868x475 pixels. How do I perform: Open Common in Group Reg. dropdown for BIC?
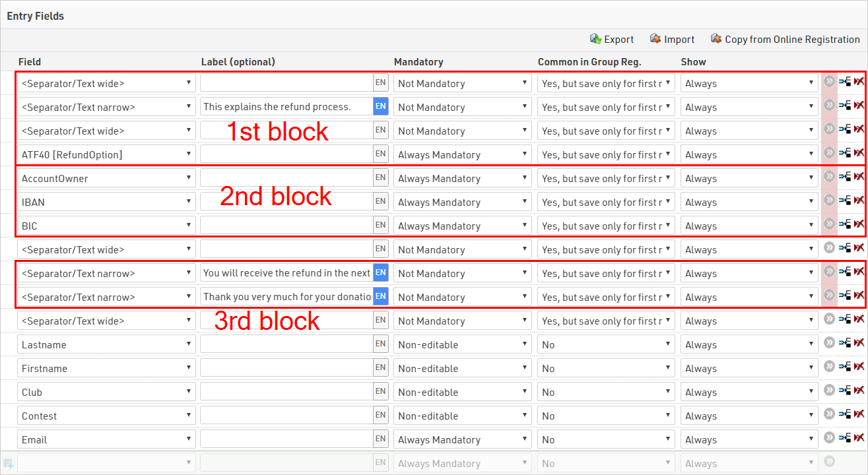(x=606, y=226)
